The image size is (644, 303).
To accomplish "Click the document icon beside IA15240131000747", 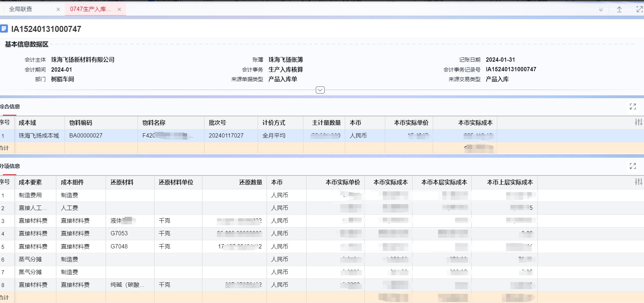I will 4,29.
